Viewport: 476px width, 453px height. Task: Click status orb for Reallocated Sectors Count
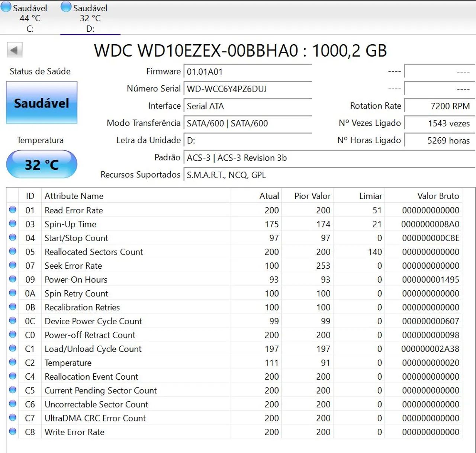[13, 251]
